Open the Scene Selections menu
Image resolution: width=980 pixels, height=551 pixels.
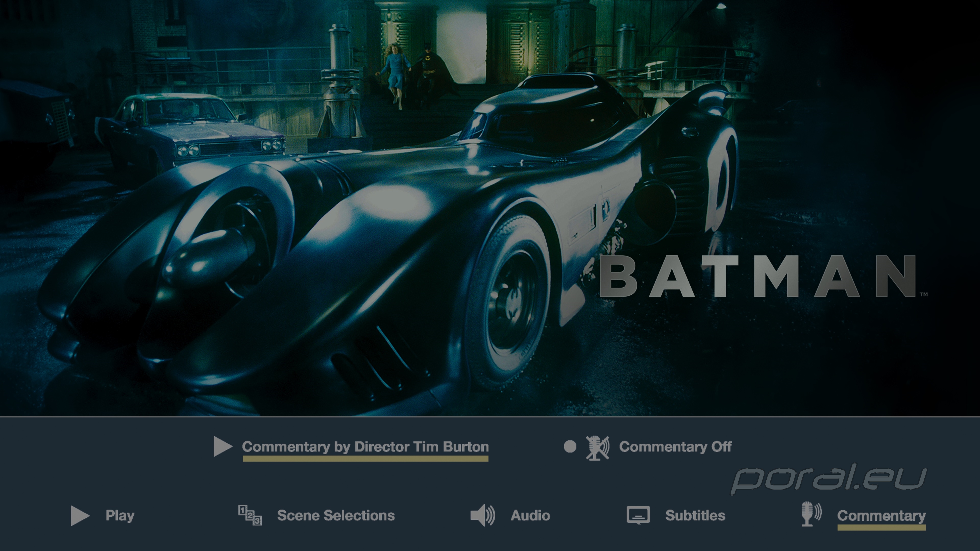click(x=336, y=516)
